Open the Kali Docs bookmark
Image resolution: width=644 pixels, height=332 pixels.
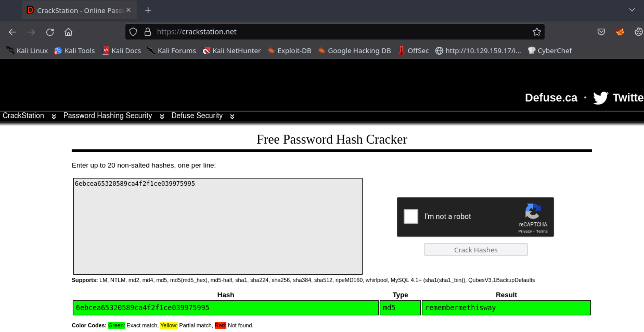[x=121, y=50]
